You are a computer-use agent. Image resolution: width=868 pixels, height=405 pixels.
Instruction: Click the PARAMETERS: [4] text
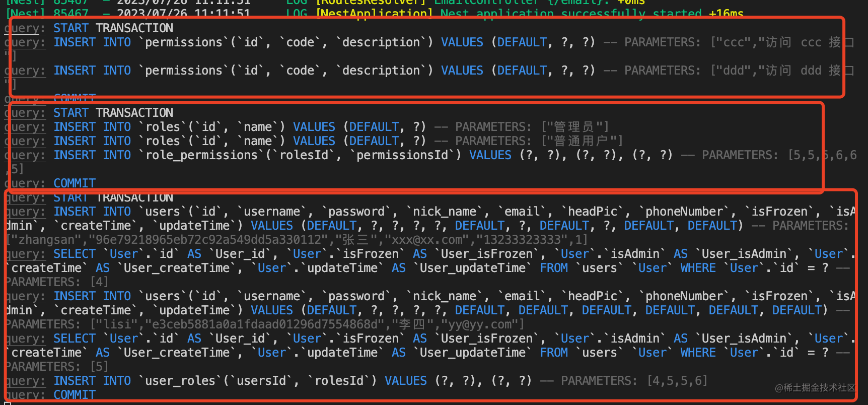56,282
